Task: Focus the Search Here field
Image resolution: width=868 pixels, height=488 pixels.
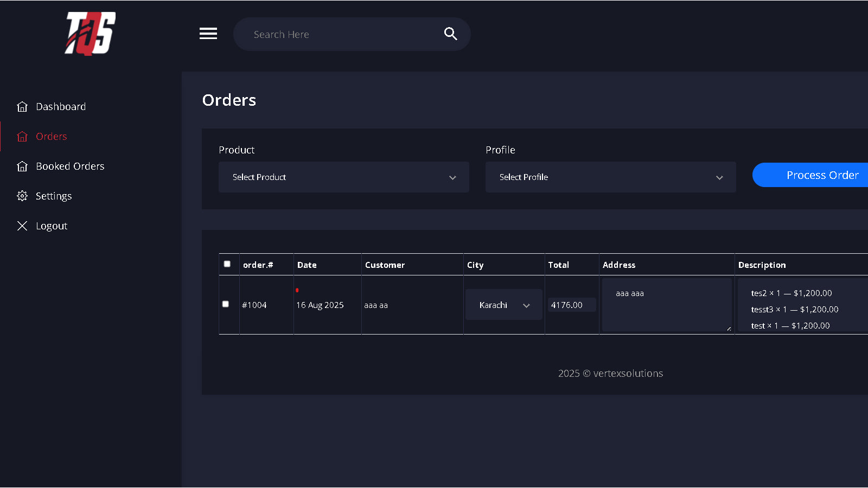Action: click(x=352, y=34)
